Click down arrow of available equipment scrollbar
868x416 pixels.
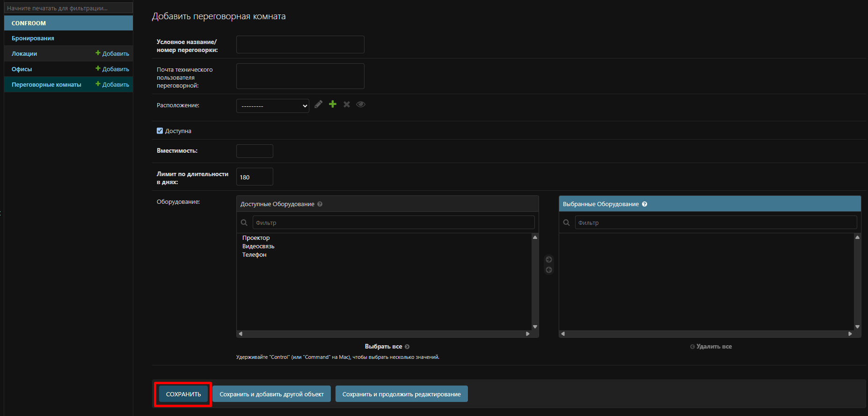[535, 327]
